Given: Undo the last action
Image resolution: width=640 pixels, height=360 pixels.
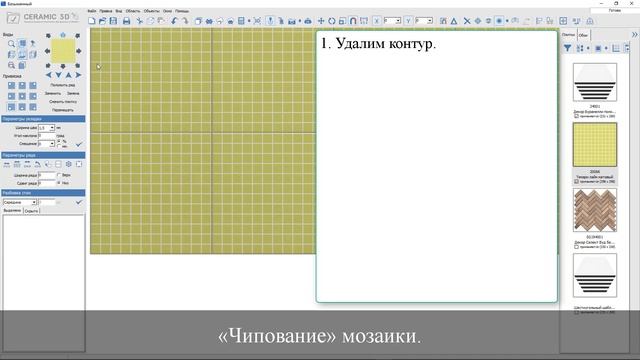Looking at the screenshot, I should [x=174, y=21].
